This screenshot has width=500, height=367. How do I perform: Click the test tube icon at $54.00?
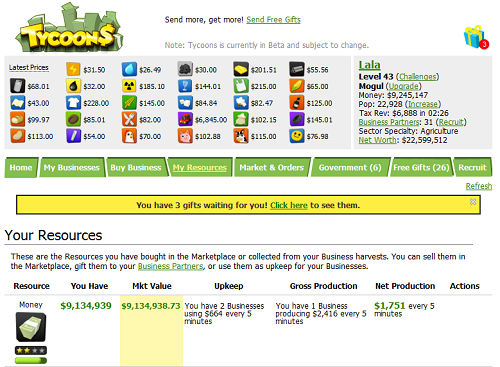pos(73,136)
